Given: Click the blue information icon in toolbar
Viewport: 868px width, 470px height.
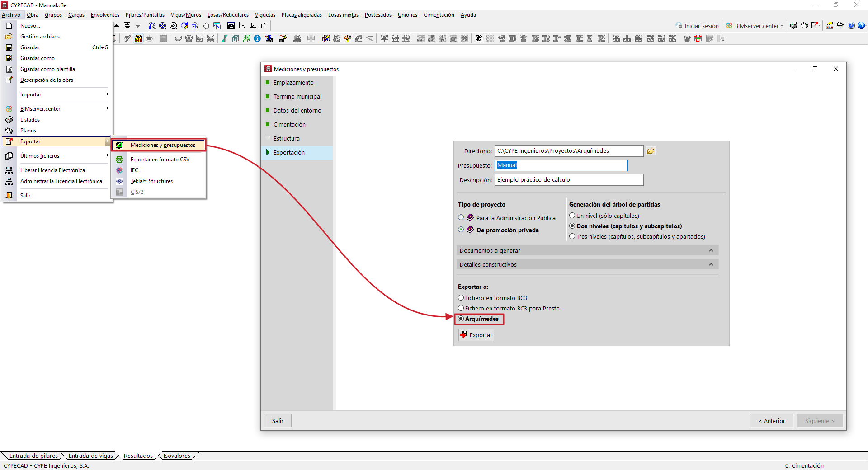Looking at the screenshot, I should tap(257, 39).
